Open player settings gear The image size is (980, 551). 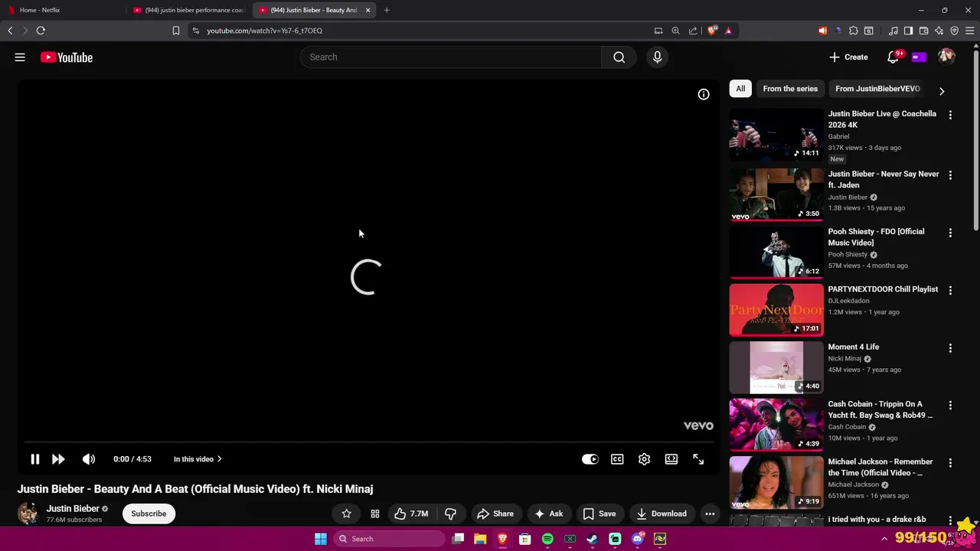644,459
